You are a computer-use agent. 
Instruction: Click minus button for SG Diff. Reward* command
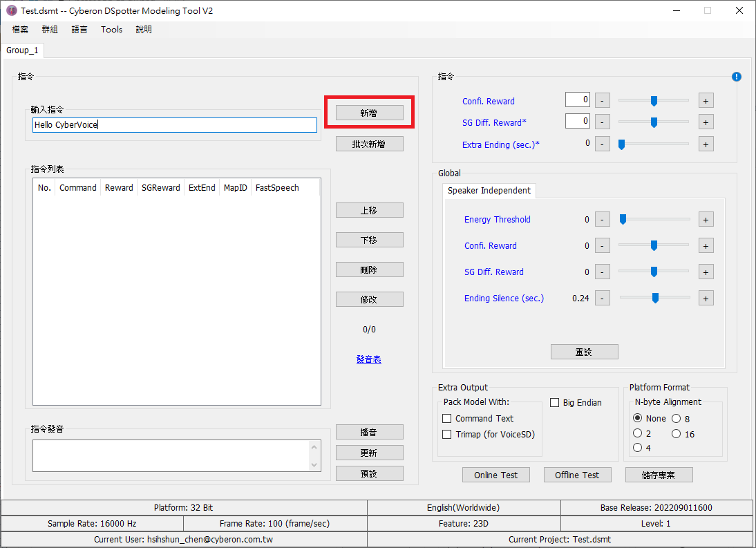602,122
